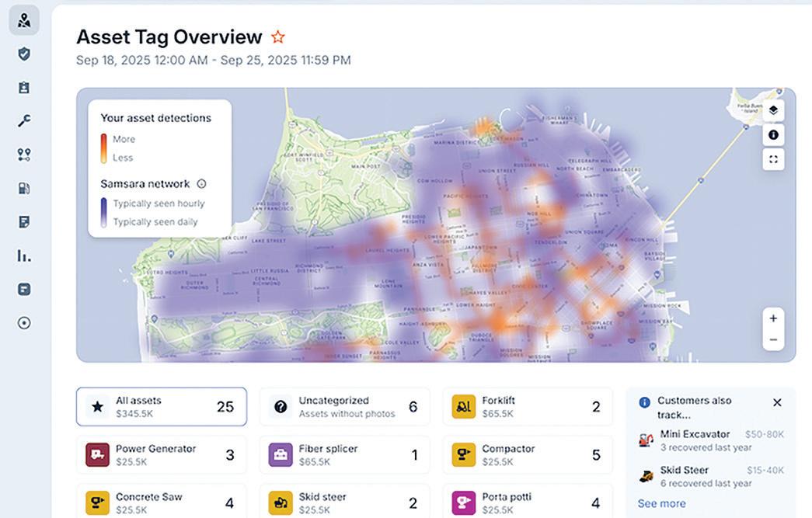Click the Forklift yellow icon
This screenshot has height=518, width=812.
463,407
